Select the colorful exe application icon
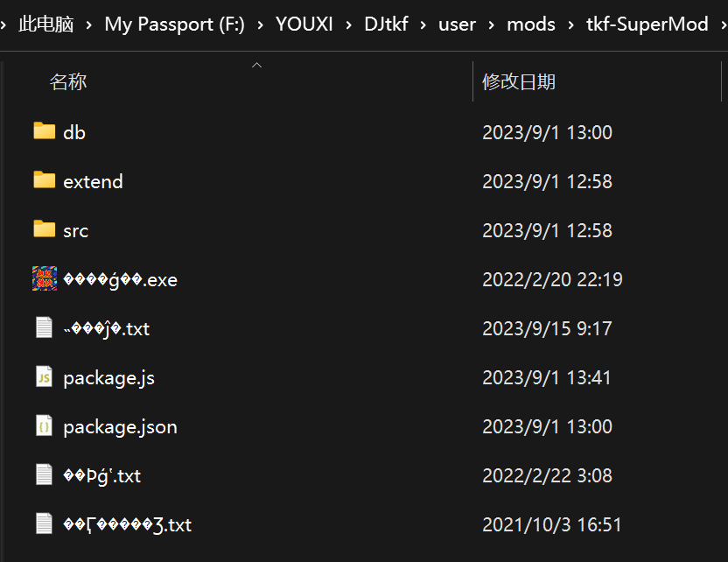Viewport: 728px width, 562px height. 45,278
